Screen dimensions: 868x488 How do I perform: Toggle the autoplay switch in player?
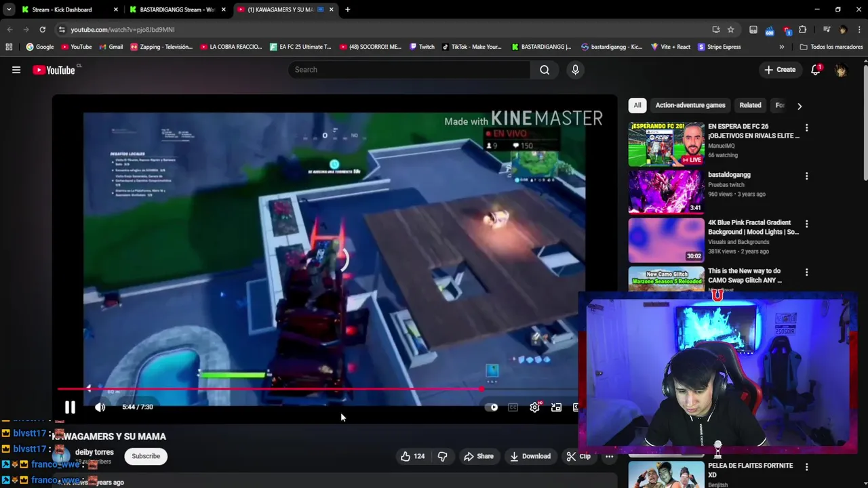point(492,407)
